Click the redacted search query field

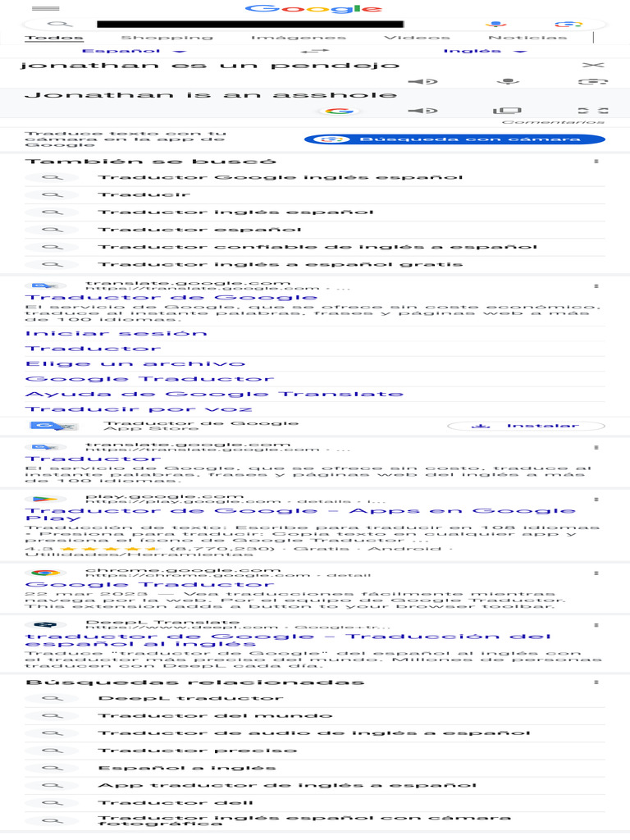250,24
